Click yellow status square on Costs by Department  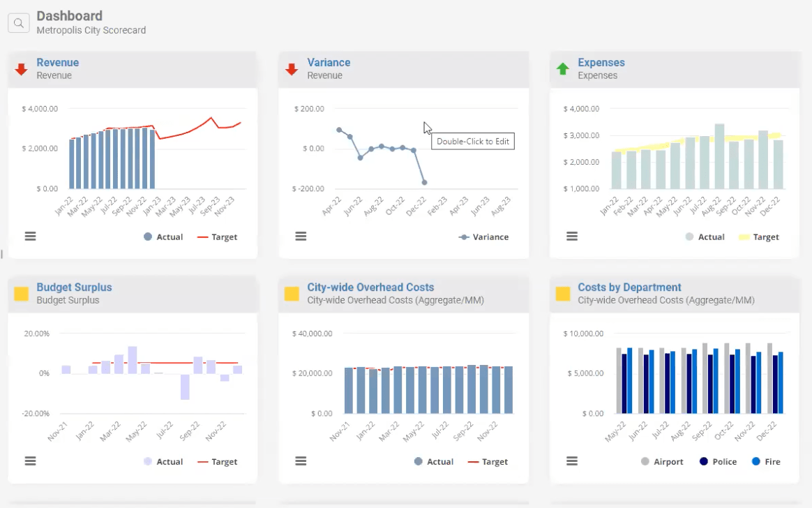[x=563, y=294]
